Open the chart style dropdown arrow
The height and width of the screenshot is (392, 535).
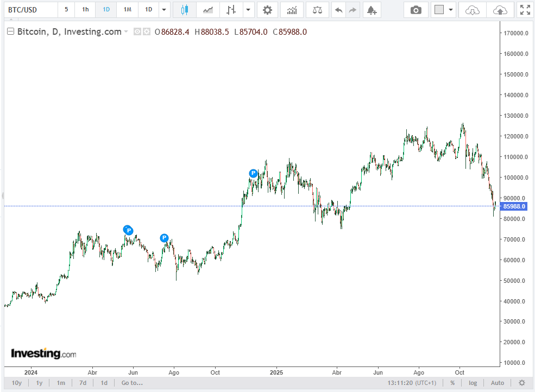pos(248,9)
